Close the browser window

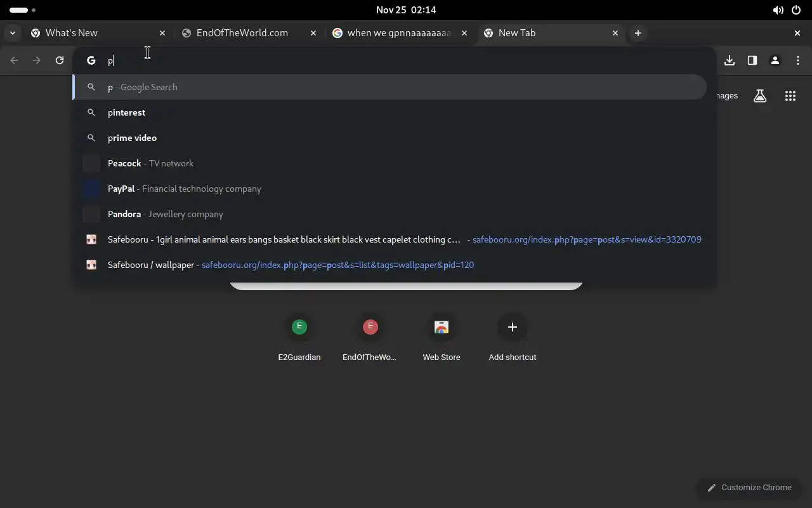point(797,33)
